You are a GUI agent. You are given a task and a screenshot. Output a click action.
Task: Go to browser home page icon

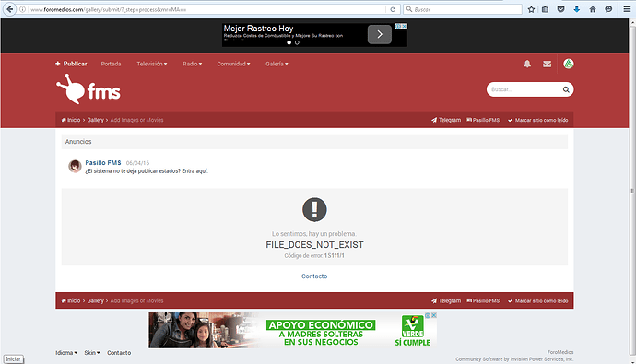(x=593, y=9)
